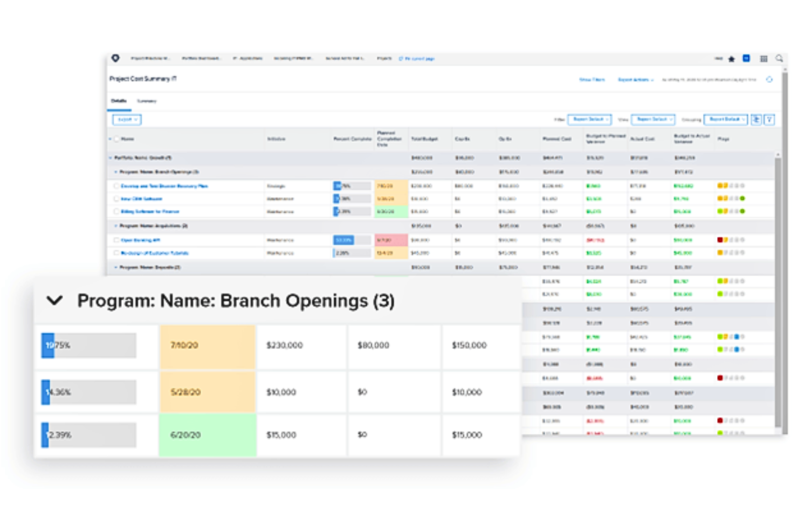
Task: Collapse the Portfolio Name Growth group
Action: [x=111, y=158]
